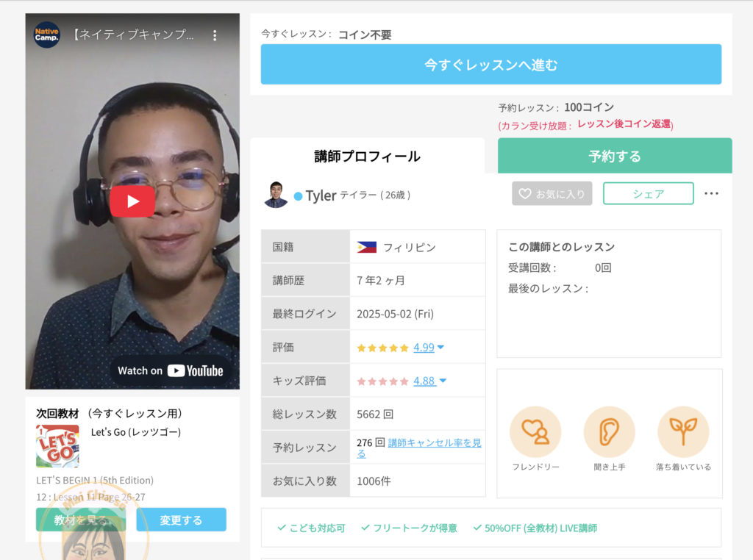Open the video's three-dot options menu
The width and height of the screenshot is (753, 560).
pyautogui.click(x=215, y=35)
